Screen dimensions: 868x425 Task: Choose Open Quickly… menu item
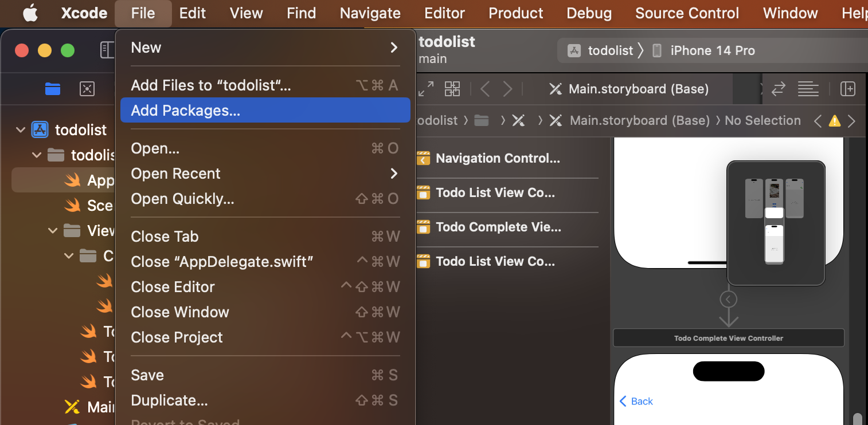(265, 199)
